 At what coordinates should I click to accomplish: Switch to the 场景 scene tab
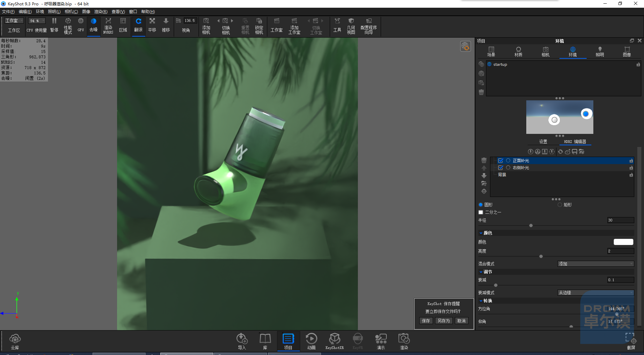[491, 52]
